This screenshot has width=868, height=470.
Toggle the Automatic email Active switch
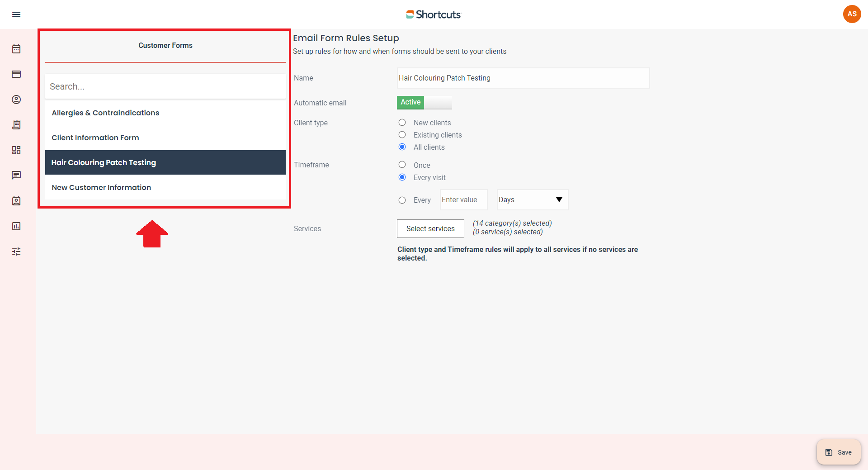click(x=424, y=102)
